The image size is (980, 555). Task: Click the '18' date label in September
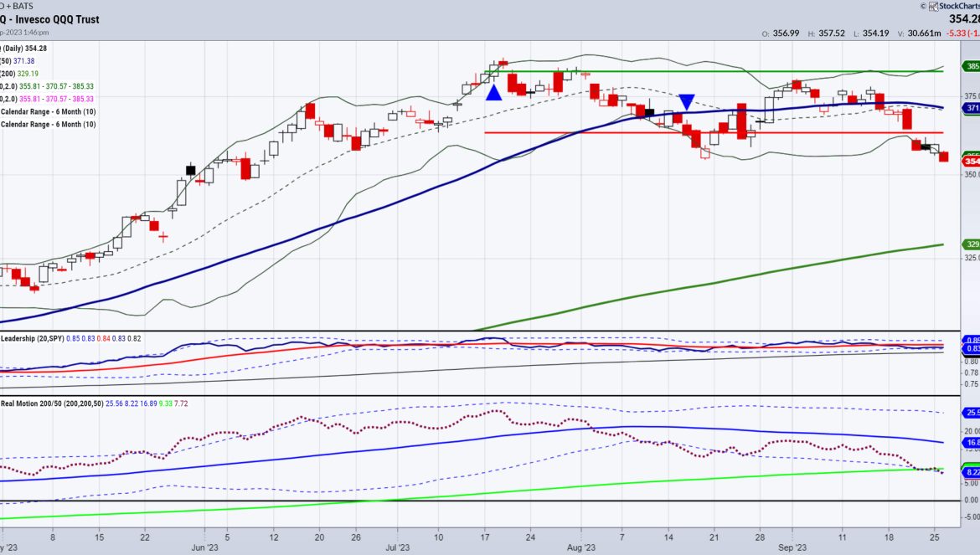(890, 537)
